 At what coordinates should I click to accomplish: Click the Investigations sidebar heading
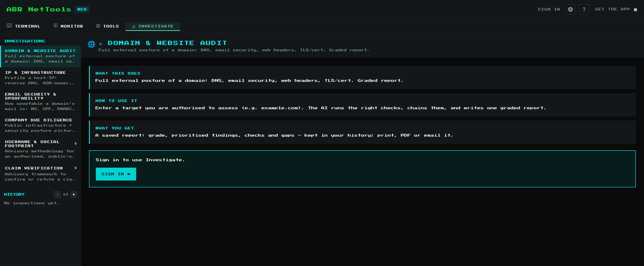(25, 41)
